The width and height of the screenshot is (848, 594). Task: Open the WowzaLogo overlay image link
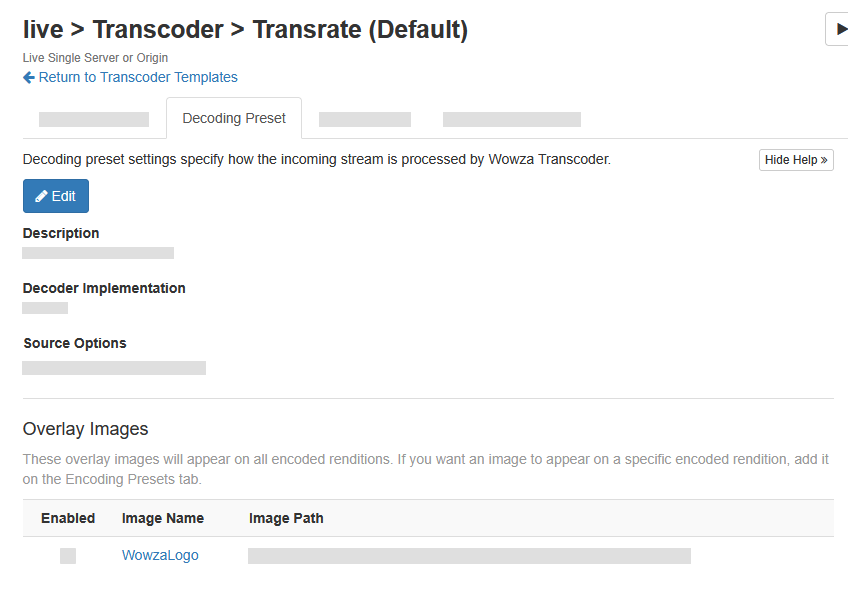pyautogui.click(x=160, y=555)
